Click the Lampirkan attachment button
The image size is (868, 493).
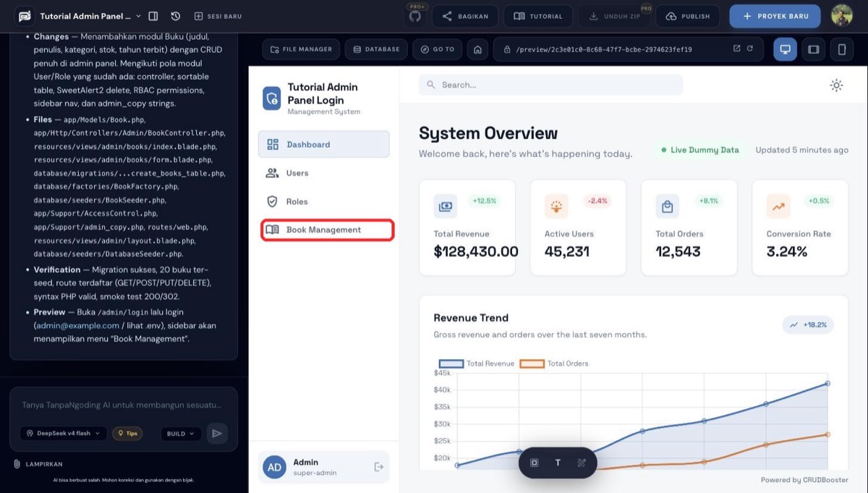[38, 464]
